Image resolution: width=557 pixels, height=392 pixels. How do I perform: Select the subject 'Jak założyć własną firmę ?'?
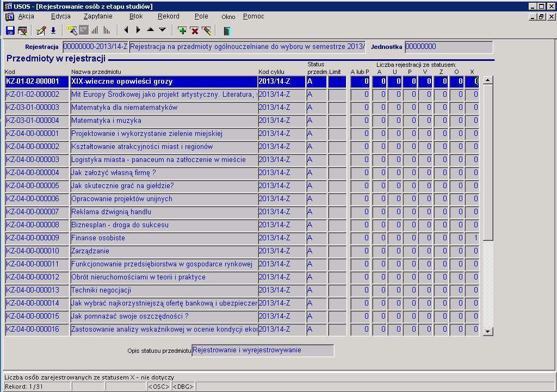[164, 173]
